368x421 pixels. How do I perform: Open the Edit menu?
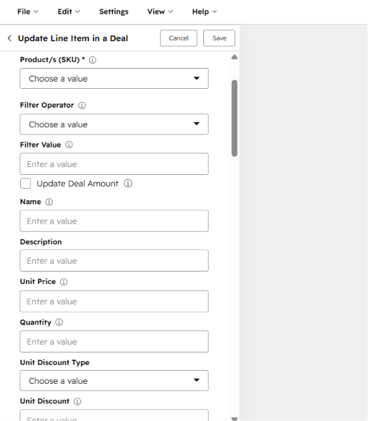coord(69,12)
